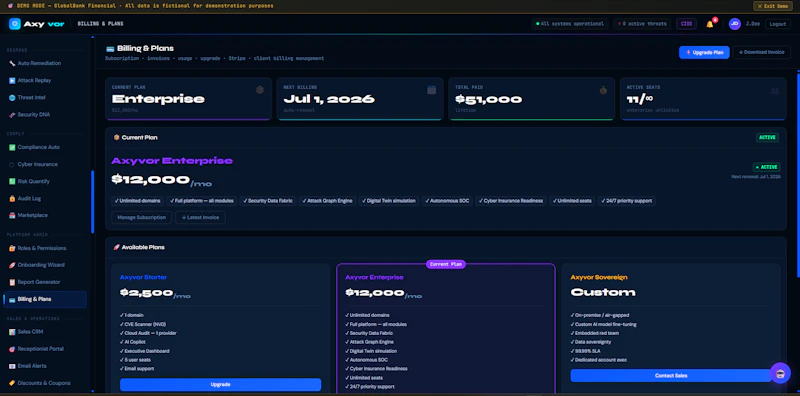The height and width of the screenshot is (396, 800).
Task: Click the $51,000 total paid value
Action: tap(489, 100)
